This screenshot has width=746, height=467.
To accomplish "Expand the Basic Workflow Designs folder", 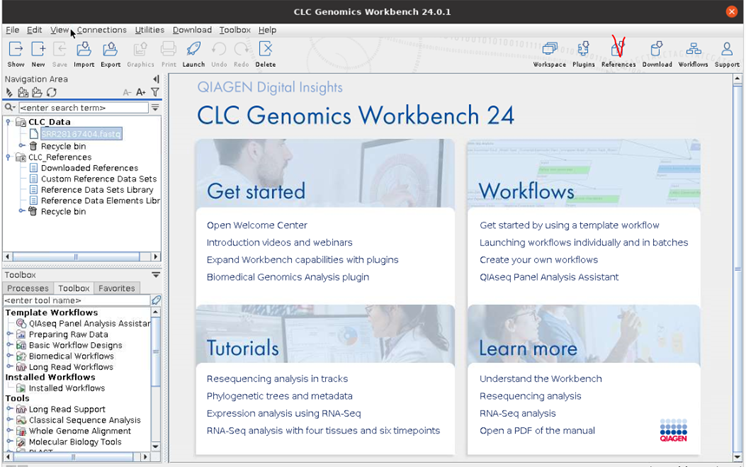I will [x=9, y=345].
